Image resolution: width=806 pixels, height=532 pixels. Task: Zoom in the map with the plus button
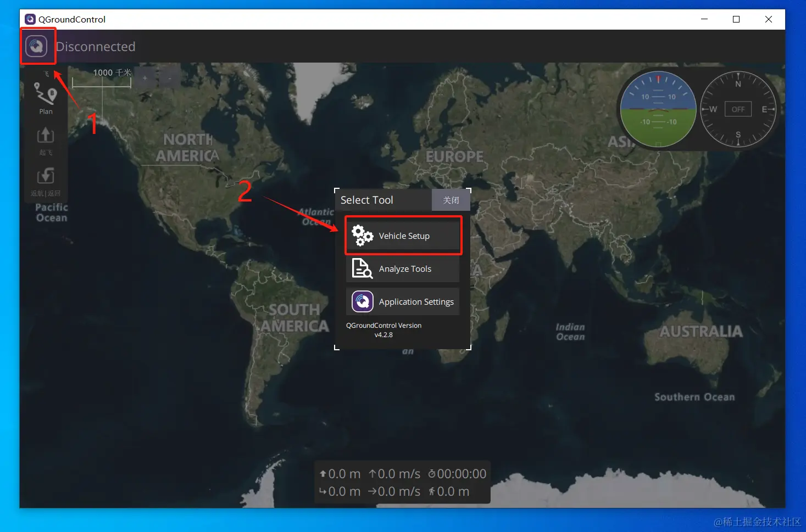coord(145,79)
